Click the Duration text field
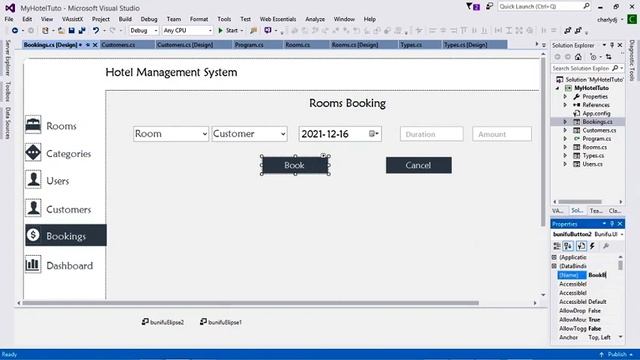Viewport: 640px width, 360px height. click(431, 134)
